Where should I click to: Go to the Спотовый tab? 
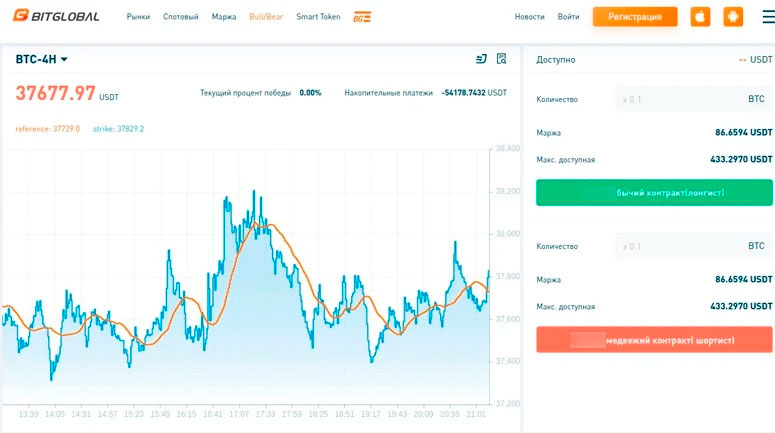tap(180, 17)
